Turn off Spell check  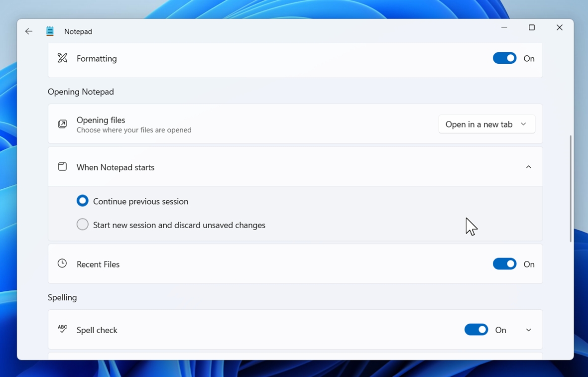click(x=476, y=329)
